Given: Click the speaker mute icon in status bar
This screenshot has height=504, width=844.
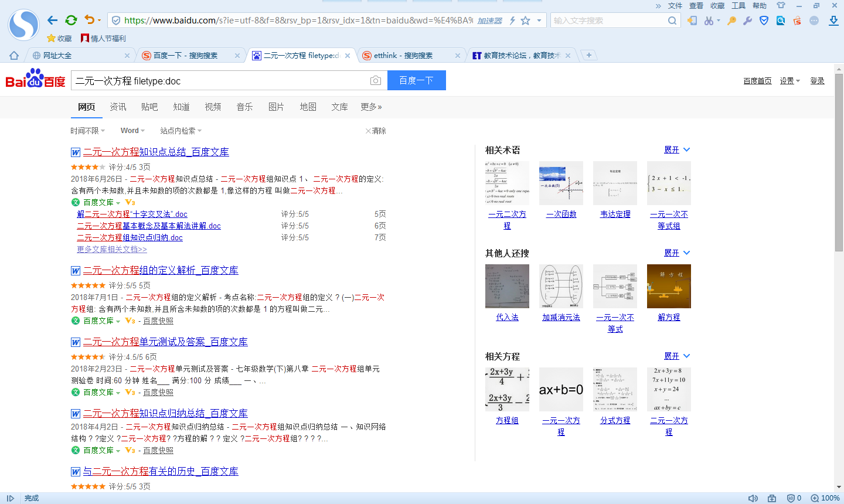Looking at the screenshot, I should pyautogui.click(x=753, y=498).
